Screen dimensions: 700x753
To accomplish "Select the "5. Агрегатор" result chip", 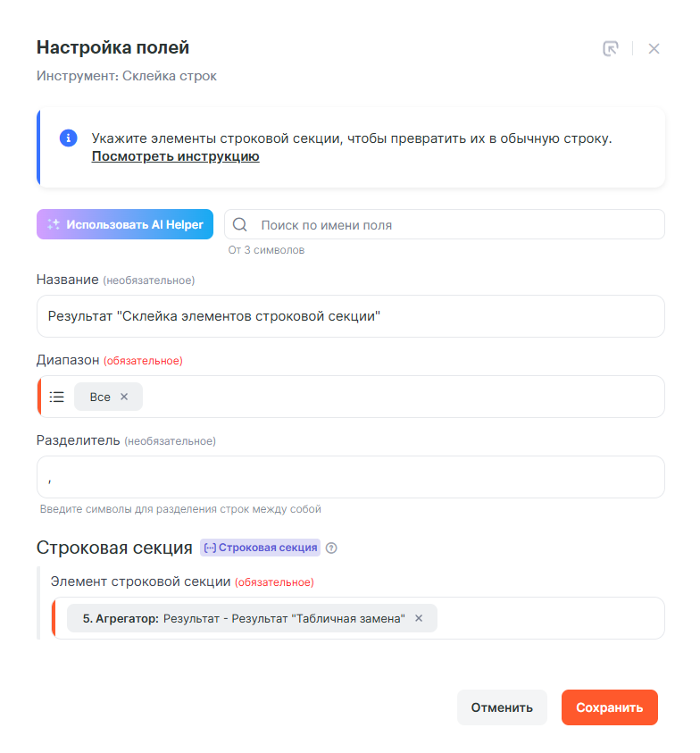I will 241,618.
